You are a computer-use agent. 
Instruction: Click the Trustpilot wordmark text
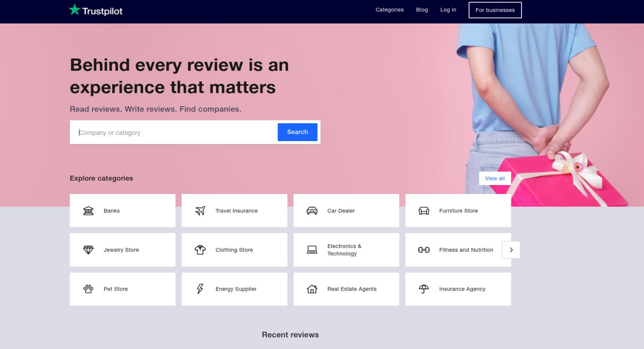pos(102,11)
